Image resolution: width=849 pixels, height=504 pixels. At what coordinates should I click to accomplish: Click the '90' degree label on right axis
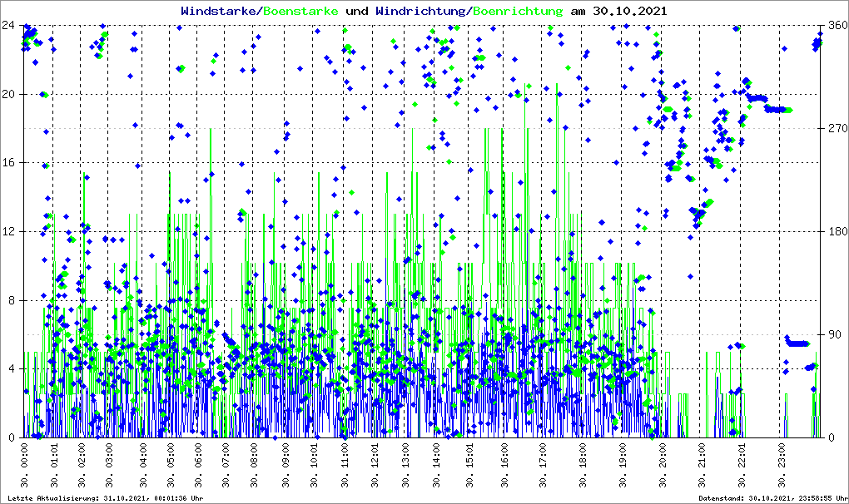click(832, 334)
